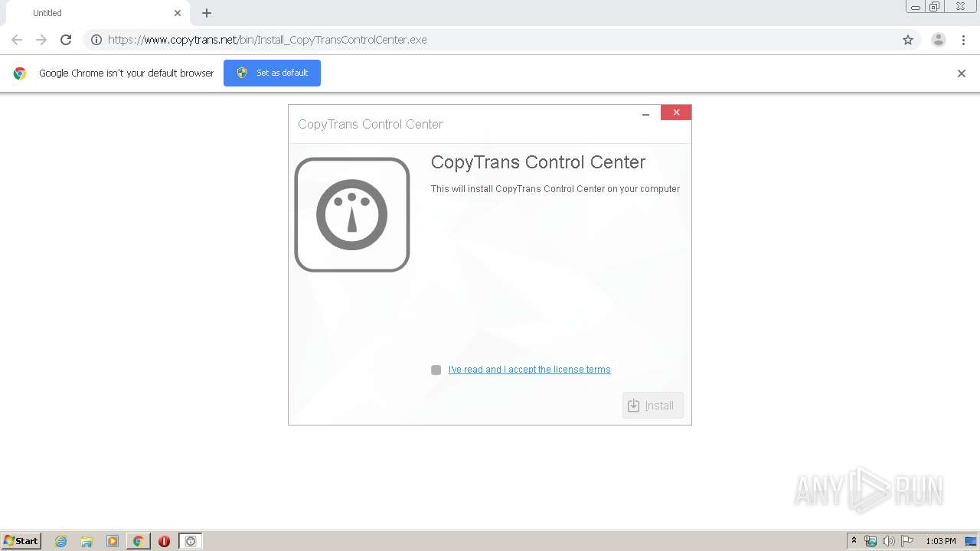Open the Windows Start menu
Image resolution: width=980 pixels, height=551 pixels.
click(x=21, y=541)
